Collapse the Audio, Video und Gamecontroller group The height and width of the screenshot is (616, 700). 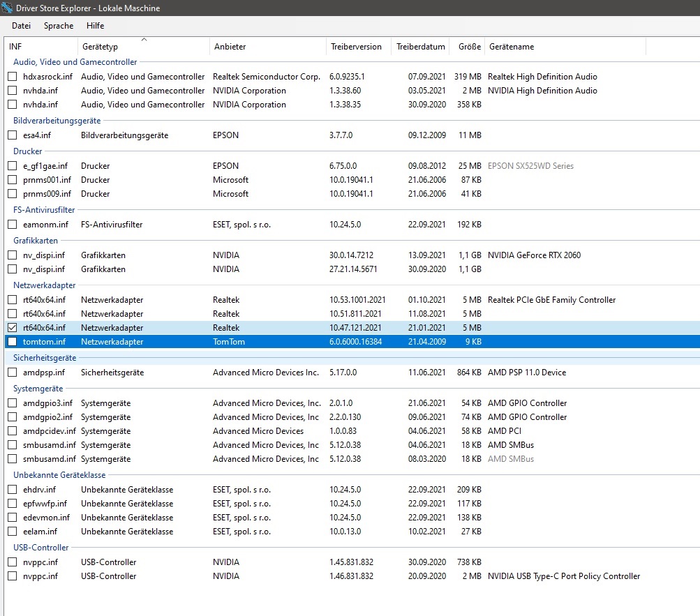[75, 62]
